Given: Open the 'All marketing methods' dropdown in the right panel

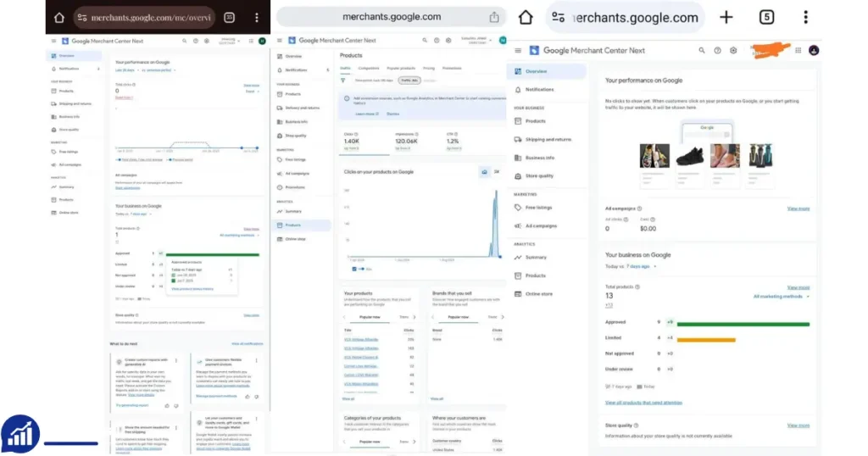Looking at the screenshot, I should 781,297.
